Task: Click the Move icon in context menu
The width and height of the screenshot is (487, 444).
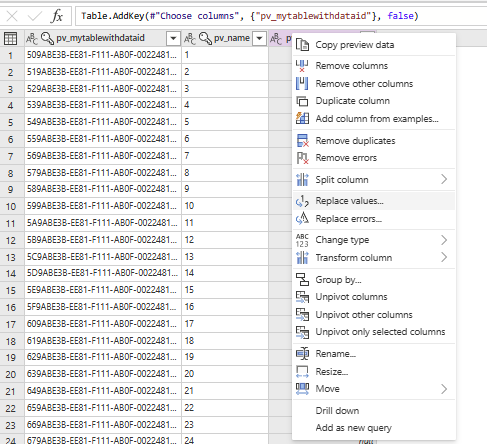Action: [302, 389]
